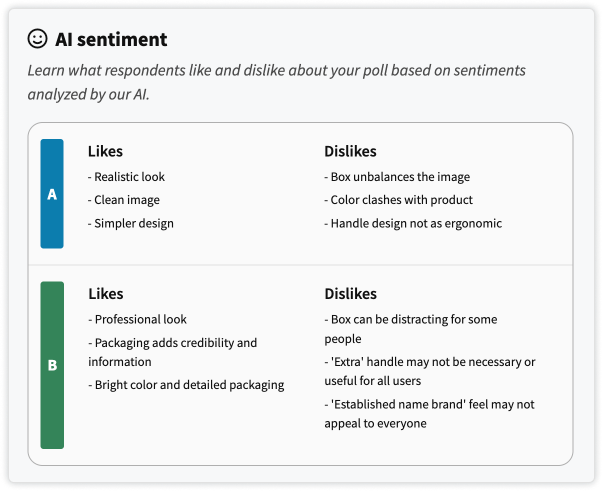Image resolution: width=603 pixels, height=491 pixels.
Task: Click the 'Clean image' like item
Action: coord(122,200)
